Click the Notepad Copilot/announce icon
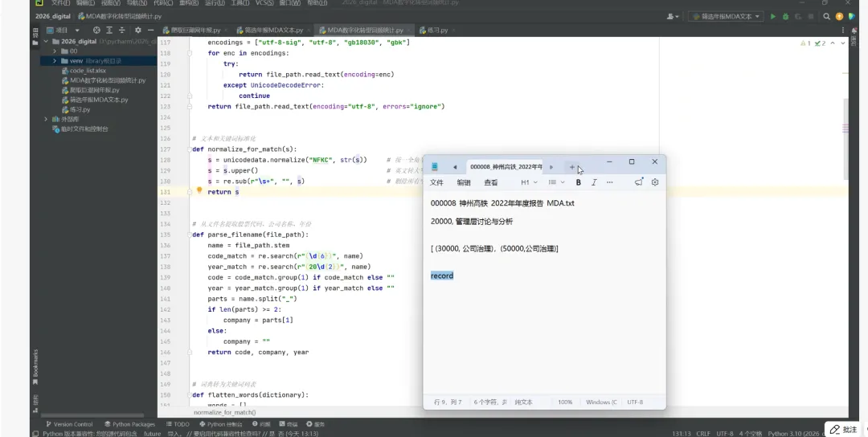This screenshot has width=868, height=437. [639, 182]
